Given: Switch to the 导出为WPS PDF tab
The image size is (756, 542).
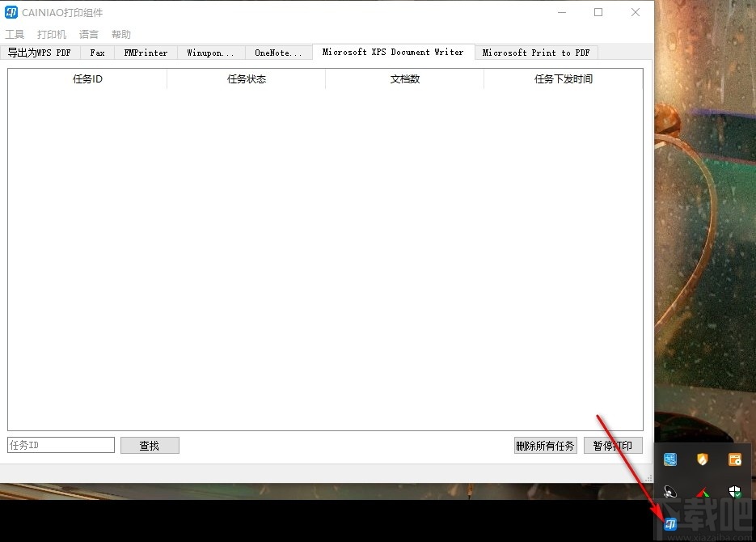Looking at the screenshot, I should pyautogui.click(x=40, y=53).
